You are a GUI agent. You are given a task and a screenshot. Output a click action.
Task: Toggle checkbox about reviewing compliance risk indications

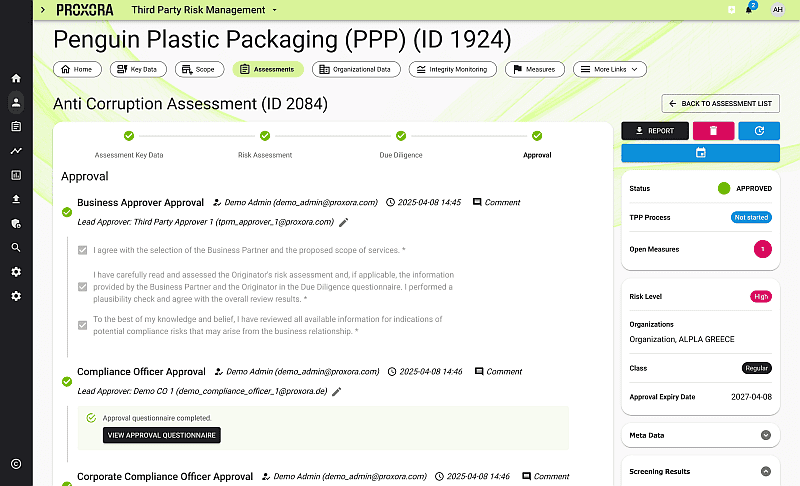pos(83,325)
